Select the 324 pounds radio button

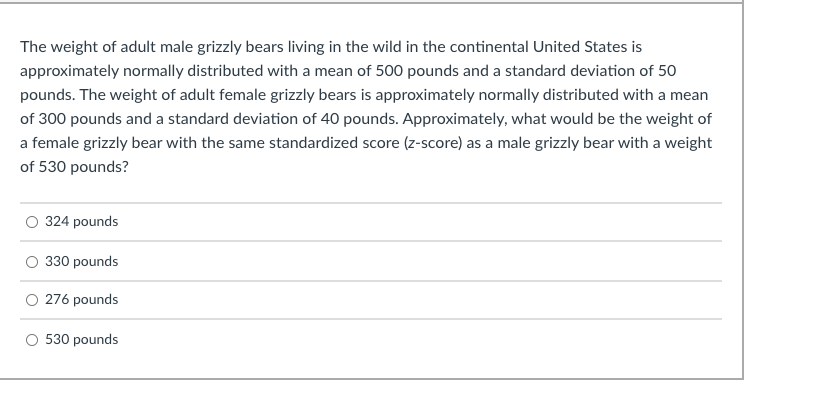coord(33,222)
